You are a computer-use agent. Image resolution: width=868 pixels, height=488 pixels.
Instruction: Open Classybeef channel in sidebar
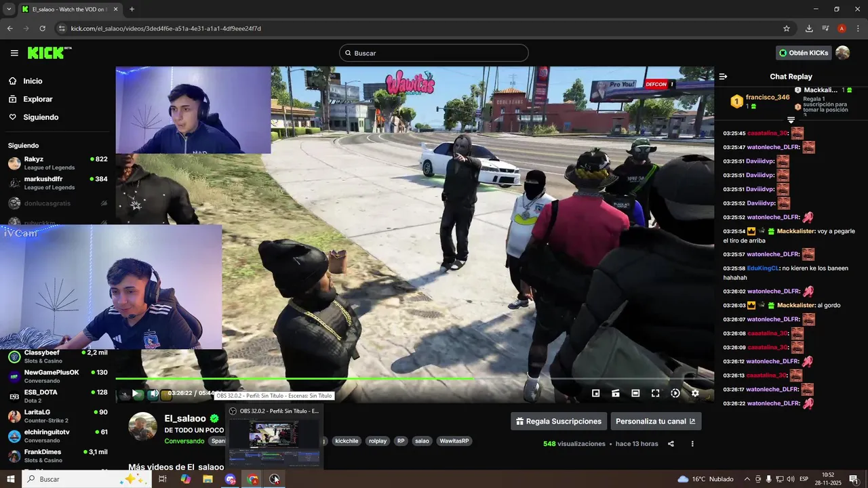(58, 357)
